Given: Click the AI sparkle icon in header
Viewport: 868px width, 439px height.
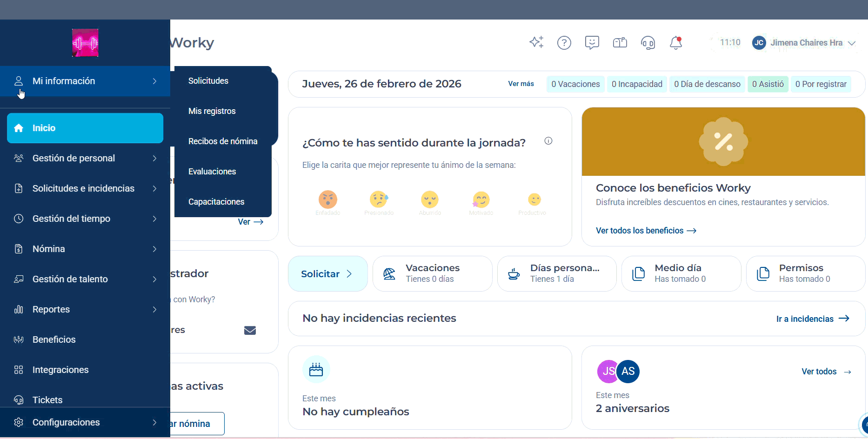Looking at the screenshot, I should pos(536,42).
